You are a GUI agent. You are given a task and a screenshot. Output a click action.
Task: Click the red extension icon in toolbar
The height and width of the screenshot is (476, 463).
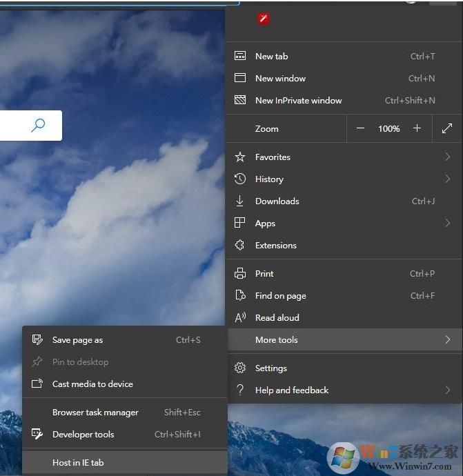(263, 19)
